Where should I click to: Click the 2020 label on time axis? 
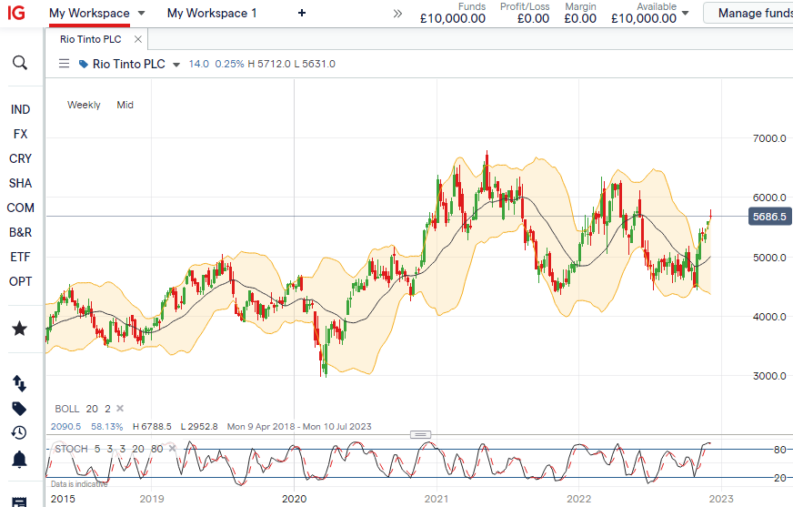click(294, 499)
